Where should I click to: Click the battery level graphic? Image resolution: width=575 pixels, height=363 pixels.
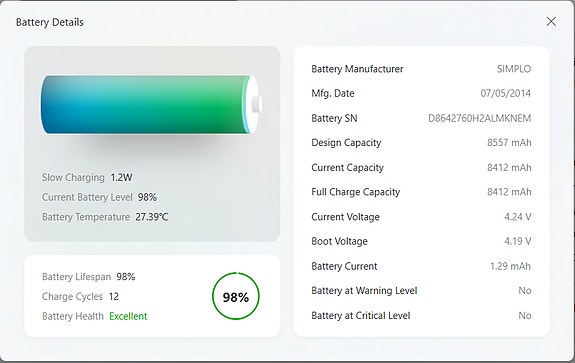click(151, 104)
